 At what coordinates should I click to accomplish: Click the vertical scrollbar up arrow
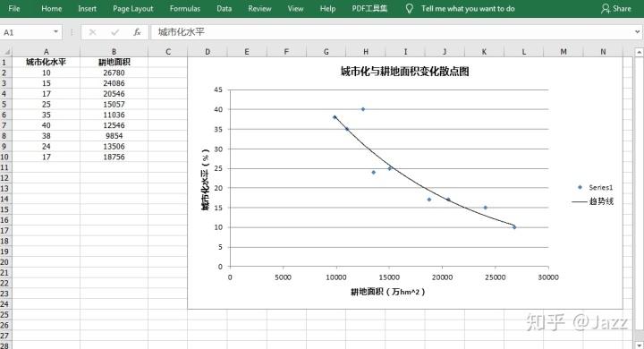tap(639, 52)
